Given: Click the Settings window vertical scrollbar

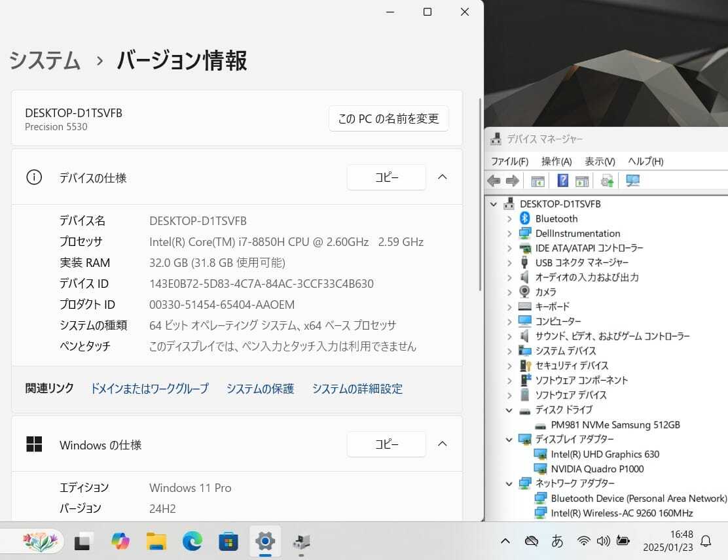Looking at the screenshot, I should point(480,194).
